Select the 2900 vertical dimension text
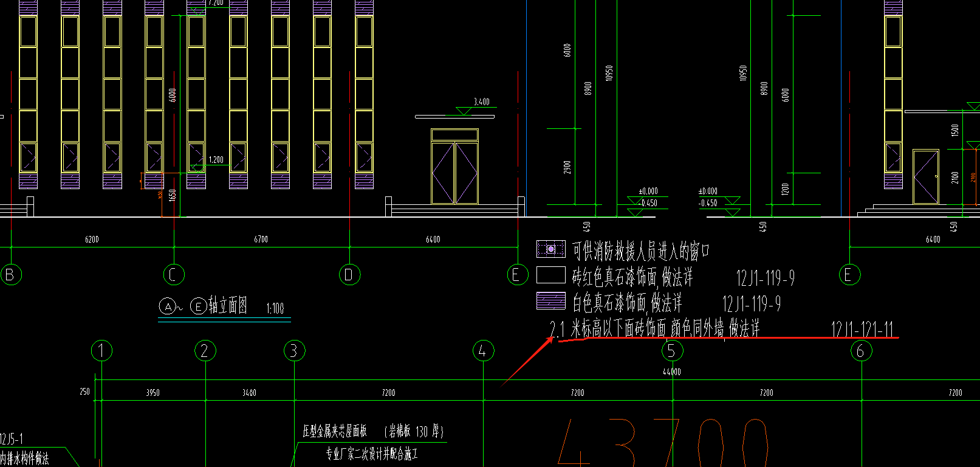The height and width of the screenshot is (467, 980). (567, 167)
